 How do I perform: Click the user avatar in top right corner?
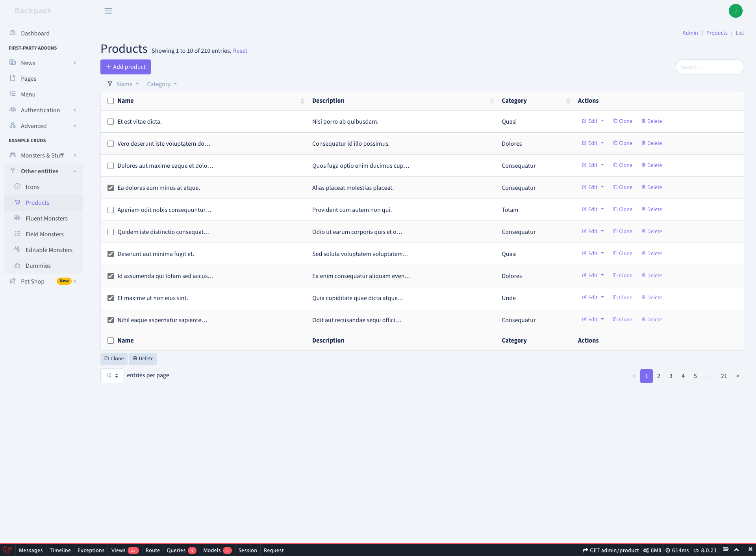[x=736, y=11]
